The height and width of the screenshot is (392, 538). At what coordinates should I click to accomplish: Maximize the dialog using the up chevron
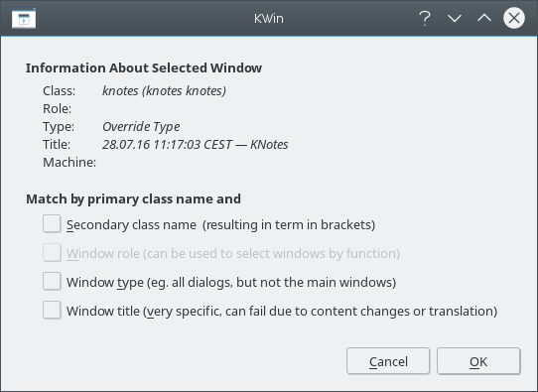coord(484,18)
